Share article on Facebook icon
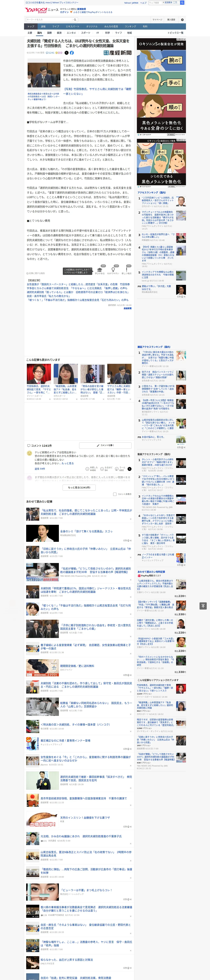The width and height of the screenshot is (210, 980). click(x=72, y=53)
